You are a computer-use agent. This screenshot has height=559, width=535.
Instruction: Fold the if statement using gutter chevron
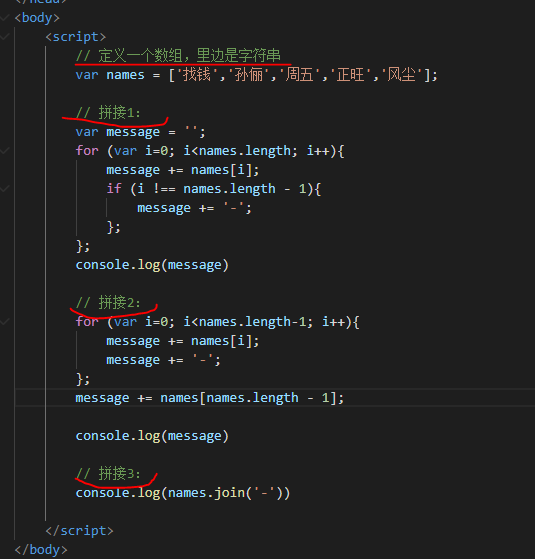click(x=4, y=189)
